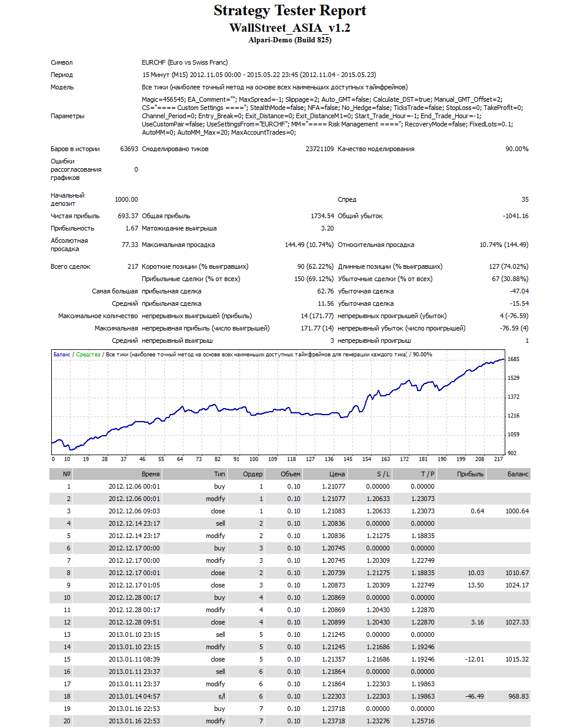
Task: Click the 'Период' label
Action: tap(62, 75)
